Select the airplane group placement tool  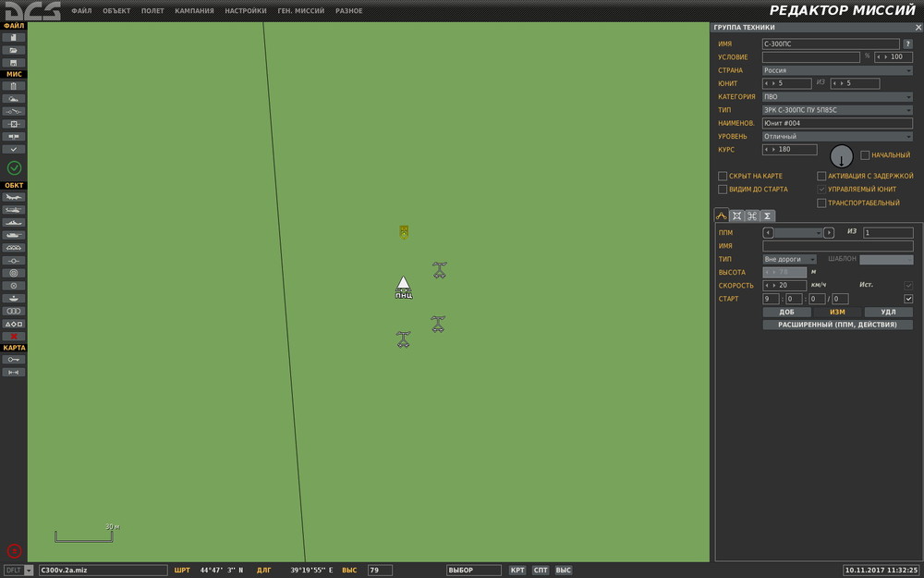14,197
